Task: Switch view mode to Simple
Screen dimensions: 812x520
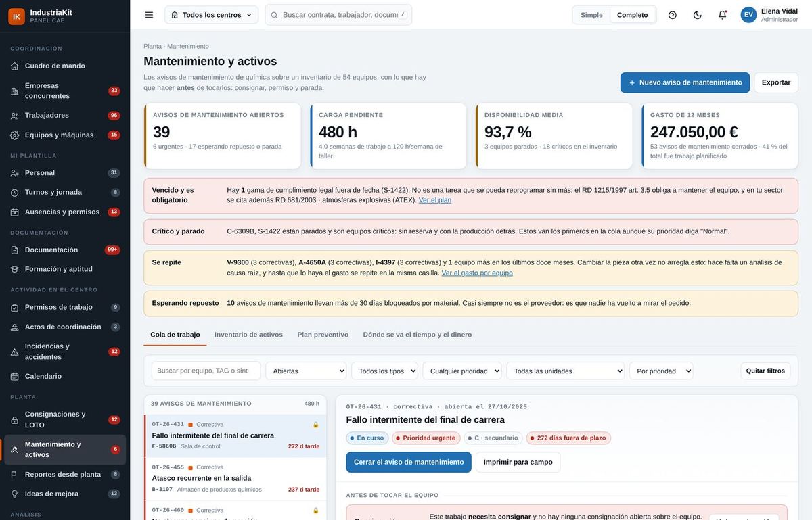Action: coord(591,15)
